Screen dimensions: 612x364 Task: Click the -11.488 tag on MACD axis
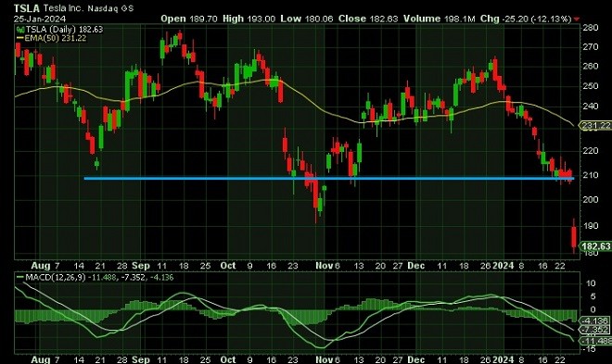596,342
